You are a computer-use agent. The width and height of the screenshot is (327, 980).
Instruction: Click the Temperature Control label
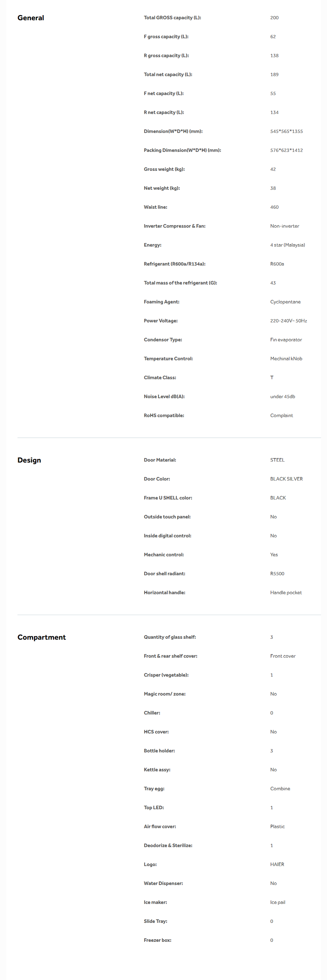[x=168, y=359]
